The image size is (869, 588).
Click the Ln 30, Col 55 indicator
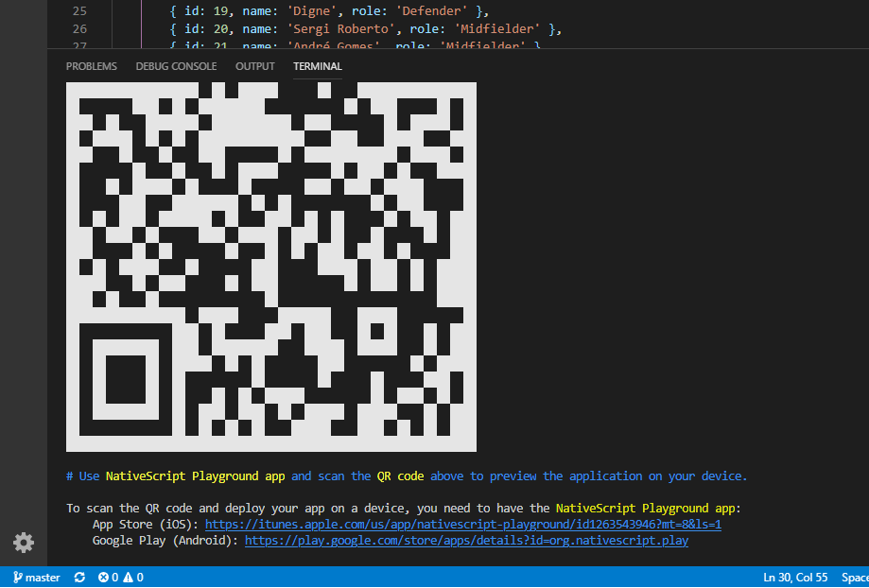(795, 578)
